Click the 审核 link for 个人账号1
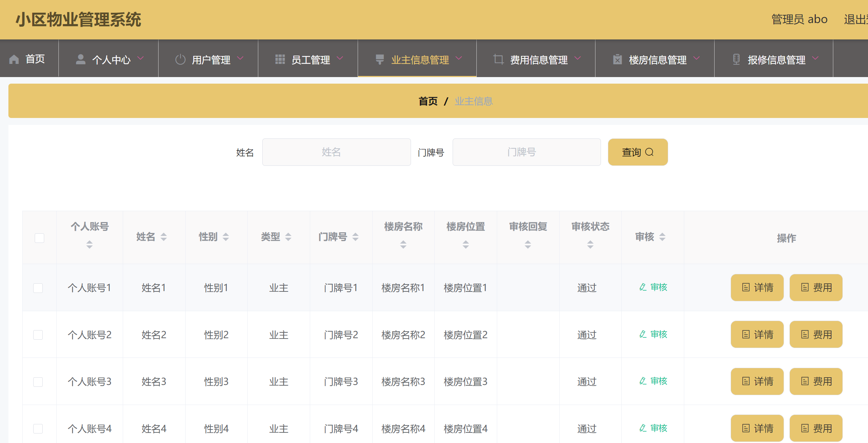The width and height of the screenshot is (868, 443). [x=654, y=287]
